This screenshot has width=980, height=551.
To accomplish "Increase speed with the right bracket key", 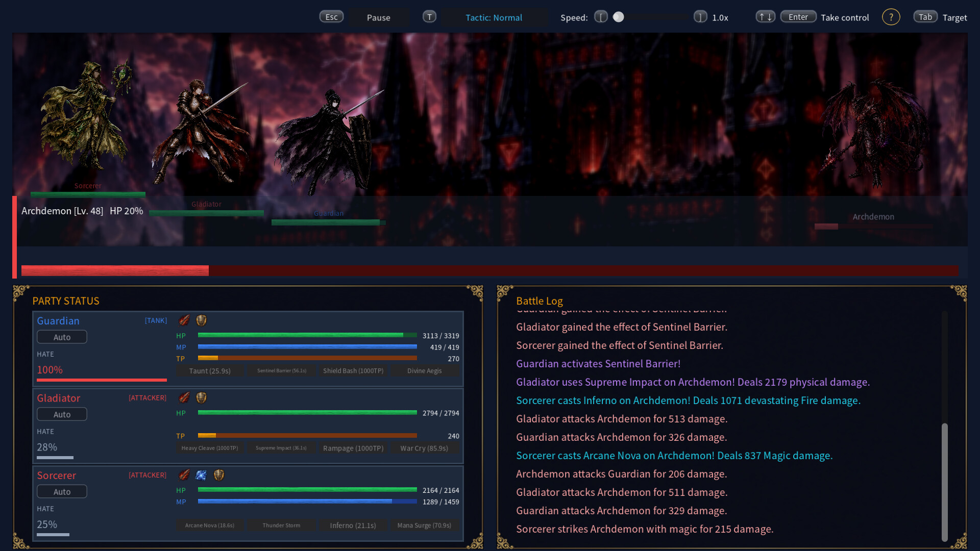I will point(700,17).
